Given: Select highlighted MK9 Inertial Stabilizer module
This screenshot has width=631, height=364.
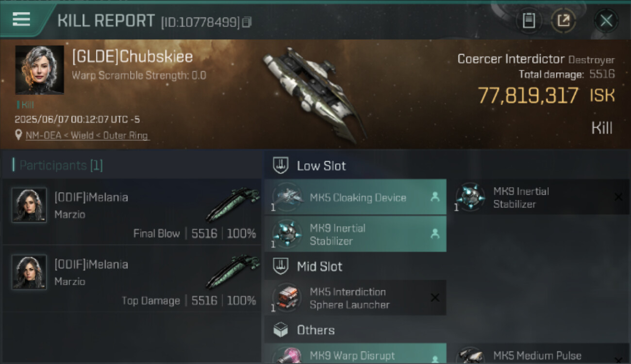Looking at the screenshot, I should [x=355, y=234].
